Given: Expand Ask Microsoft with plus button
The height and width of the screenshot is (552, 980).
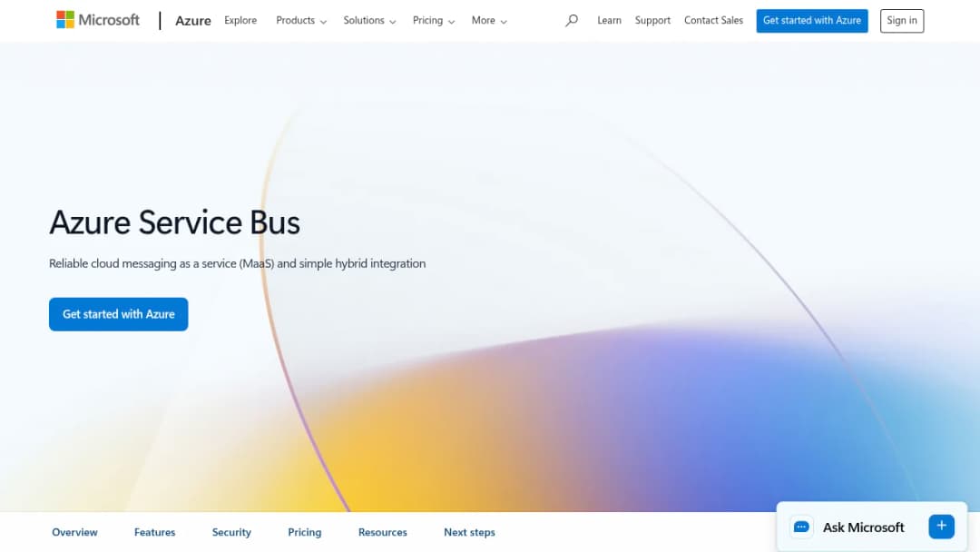Looking at the screenshot, I should (x=941, y=527).
